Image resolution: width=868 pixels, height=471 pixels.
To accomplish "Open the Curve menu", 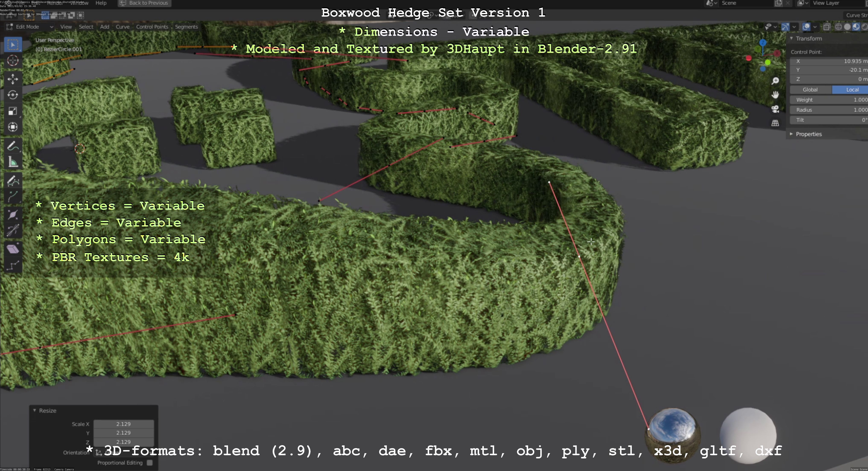I will [123, 27].
